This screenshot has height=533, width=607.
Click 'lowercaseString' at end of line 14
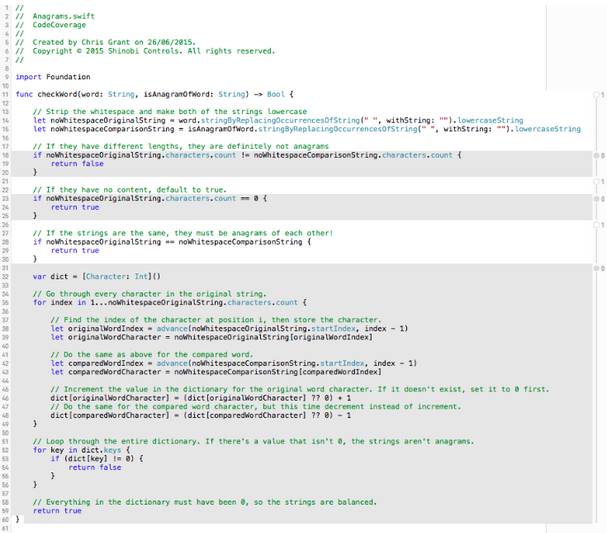point(490,120)
